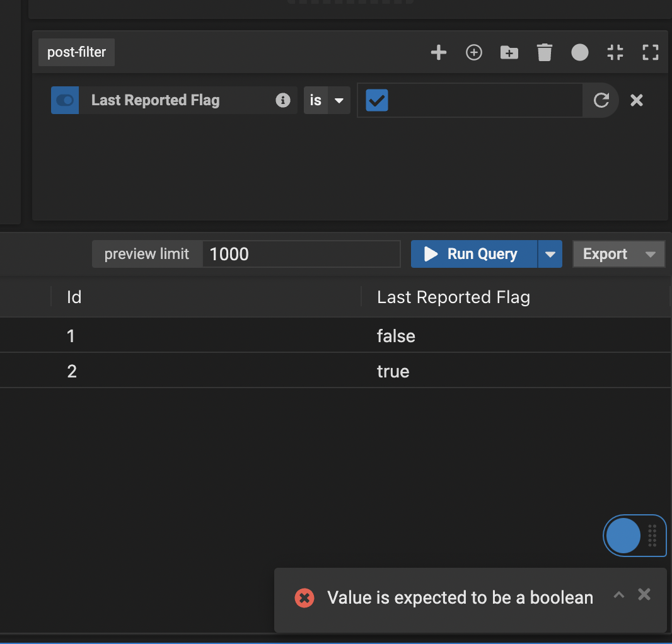672x644 pixels.
Task: Open the Run Query options arrow
Action: (x=550, y=254)
